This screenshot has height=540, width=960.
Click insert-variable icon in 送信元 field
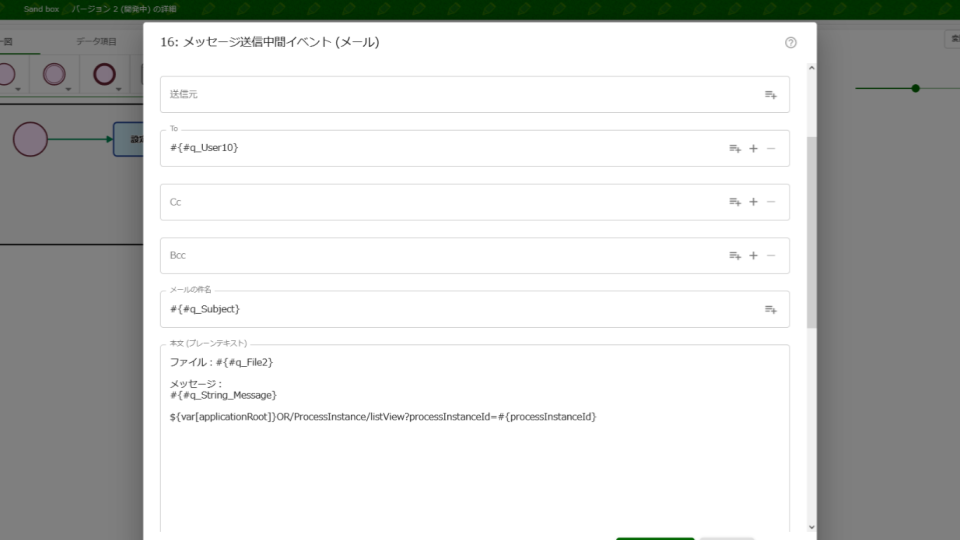771,95
